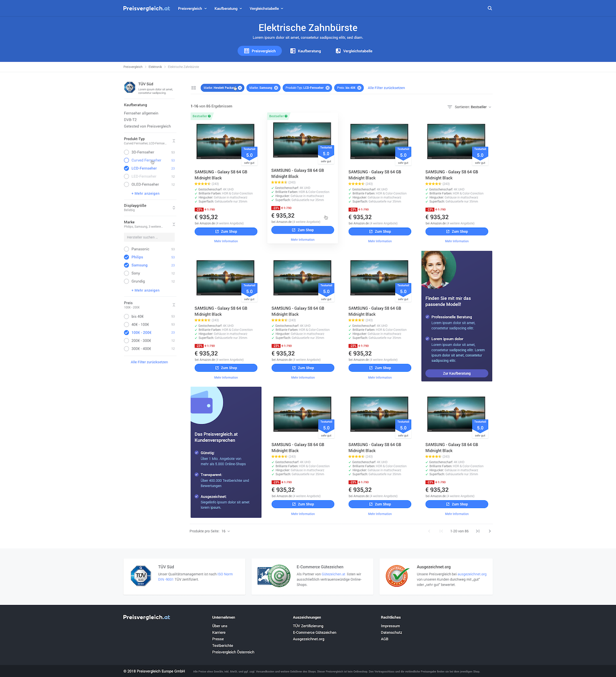Collapse the Preis filter section
The width and height of the screenshot is (616, 677).
click(x=174, y=305)
